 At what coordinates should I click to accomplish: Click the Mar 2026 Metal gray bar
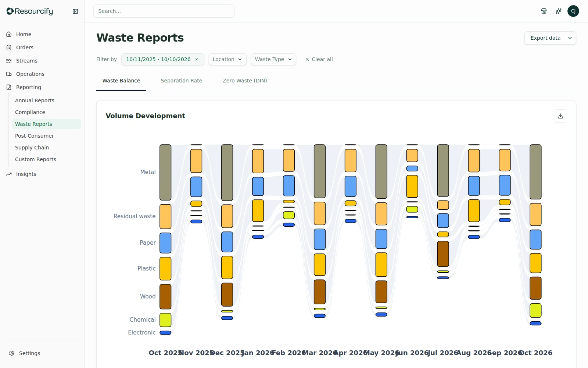tap(320, 171)
